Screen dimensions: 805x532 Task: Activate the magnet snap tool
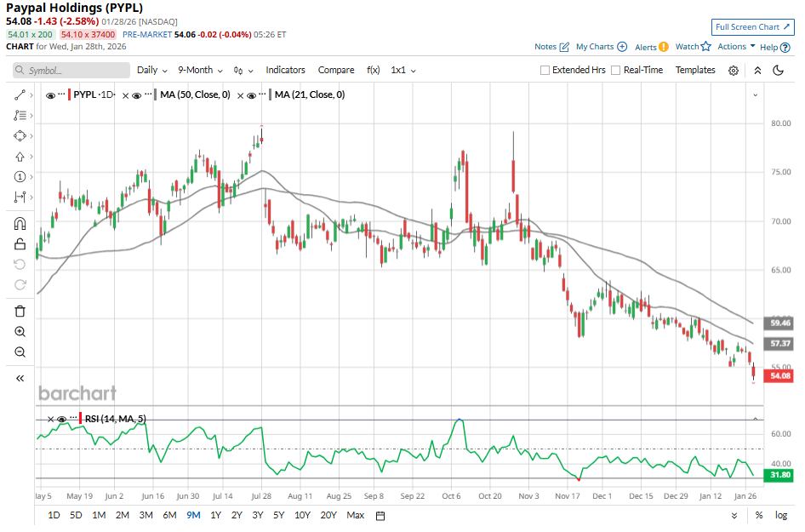[20, 224]
